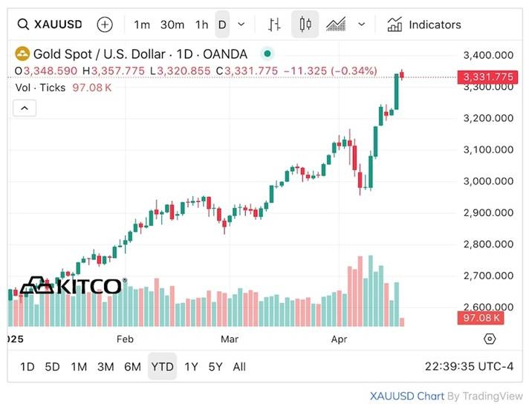Screen dimensions: 532x410
Task: Select the candlestick chart style icon
Action: coord(305,25)
